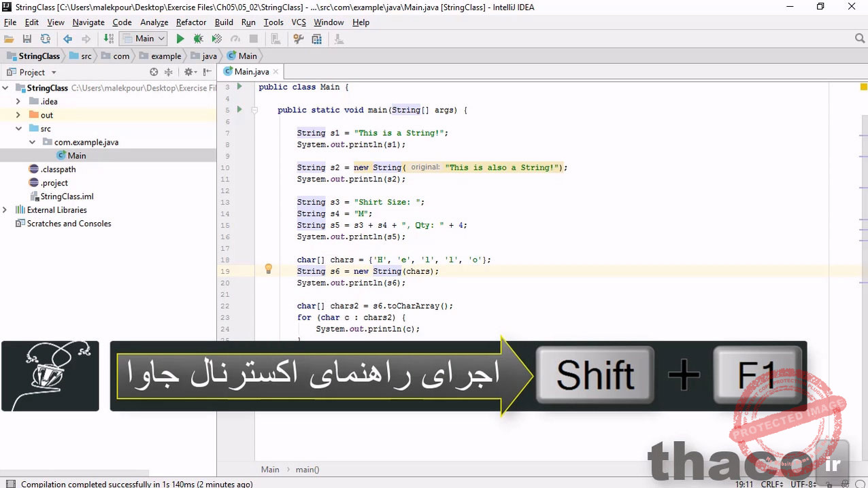868x488 pixels.
Task: Click the Synchronize refresh icon
Action: [45, 39]
